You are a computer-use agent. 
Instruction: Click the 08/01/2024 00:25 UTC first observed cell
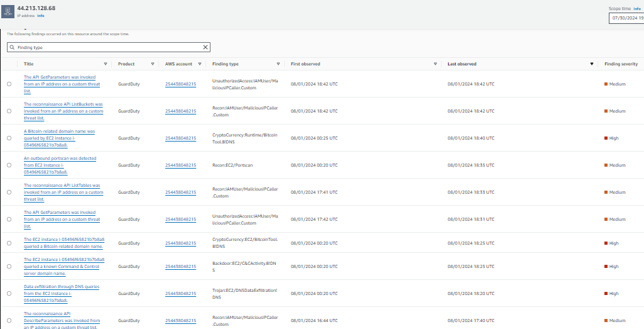coord(314,138)
